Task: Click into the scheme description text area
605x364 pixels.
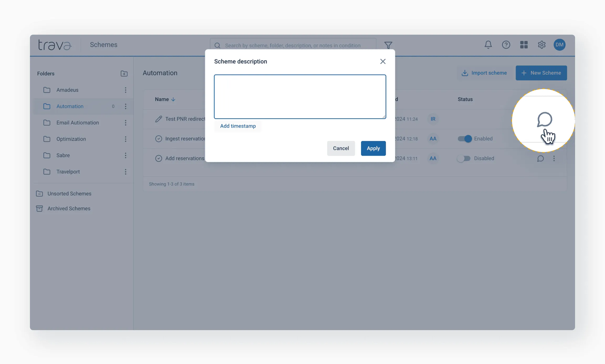Action: tap(300, 97)
